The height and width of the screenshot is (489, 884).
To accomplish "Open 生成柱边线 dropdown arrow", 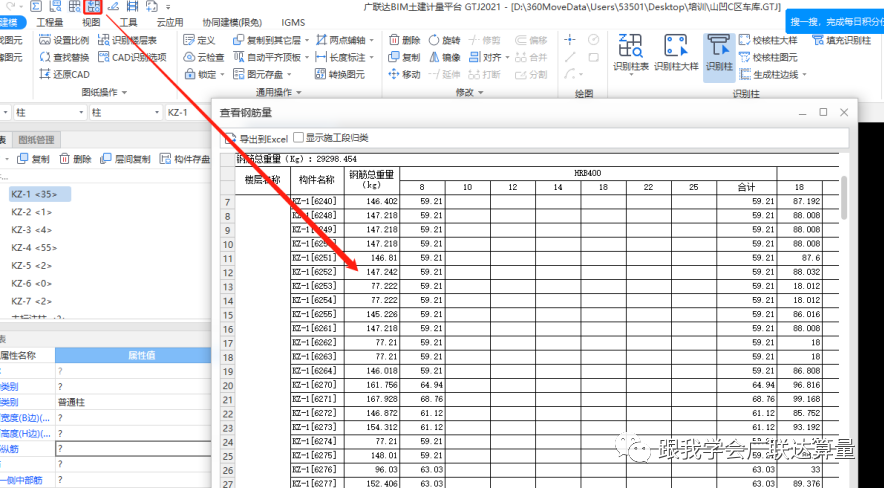I will (804, 75).
